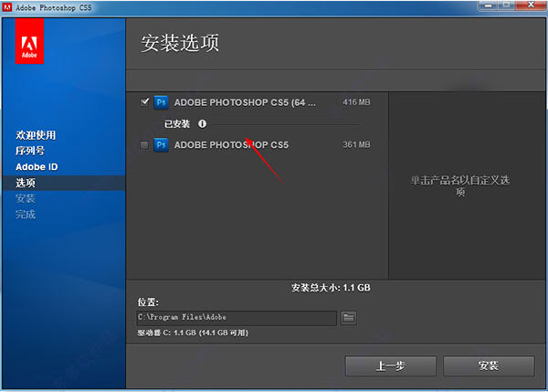
Task: Click the Adobe title bar icon
Action: pyautogui.click(x=7, y=7)
